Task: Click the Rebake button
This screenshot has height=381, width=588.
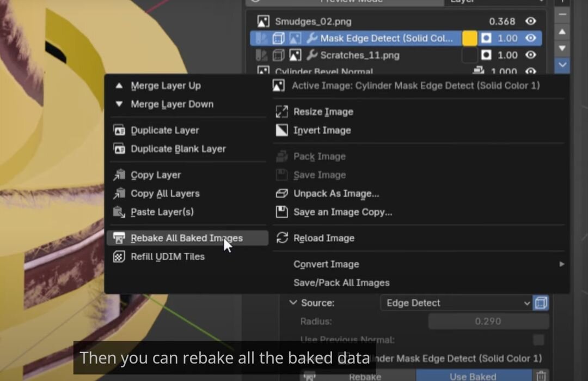Action: 358,376
